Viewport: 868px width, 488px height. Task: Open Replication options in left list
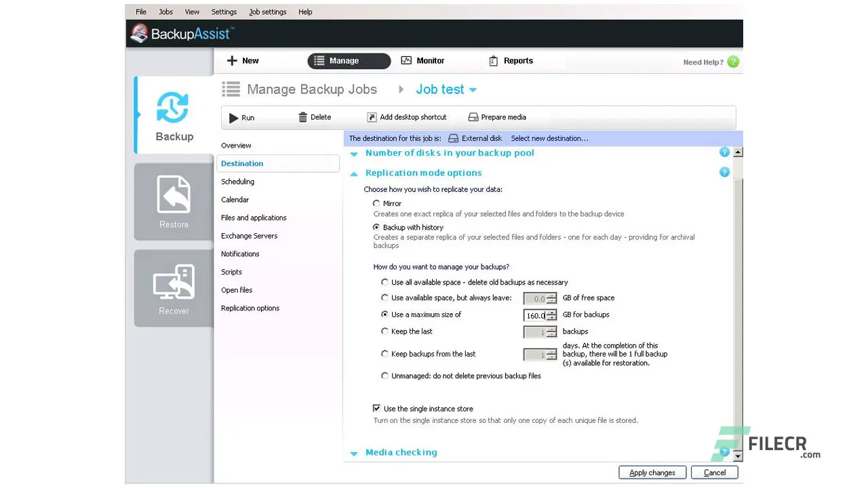click(250, 308)
